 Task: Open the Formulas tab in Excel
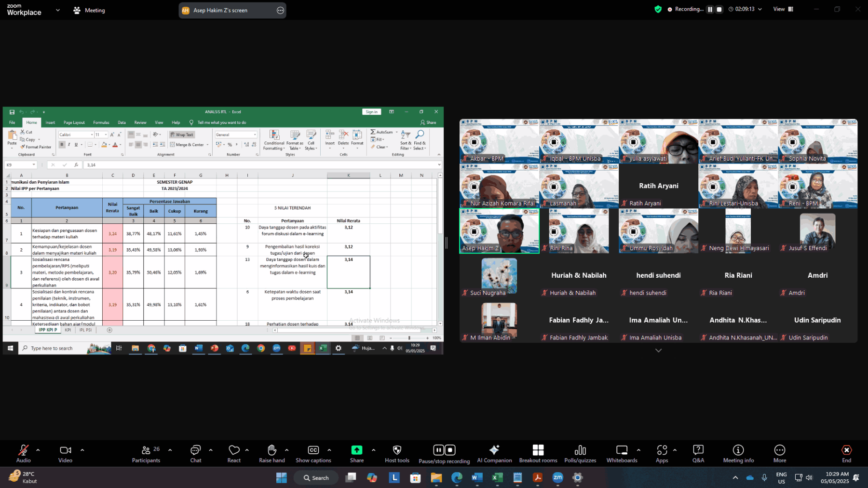(101, 122)
